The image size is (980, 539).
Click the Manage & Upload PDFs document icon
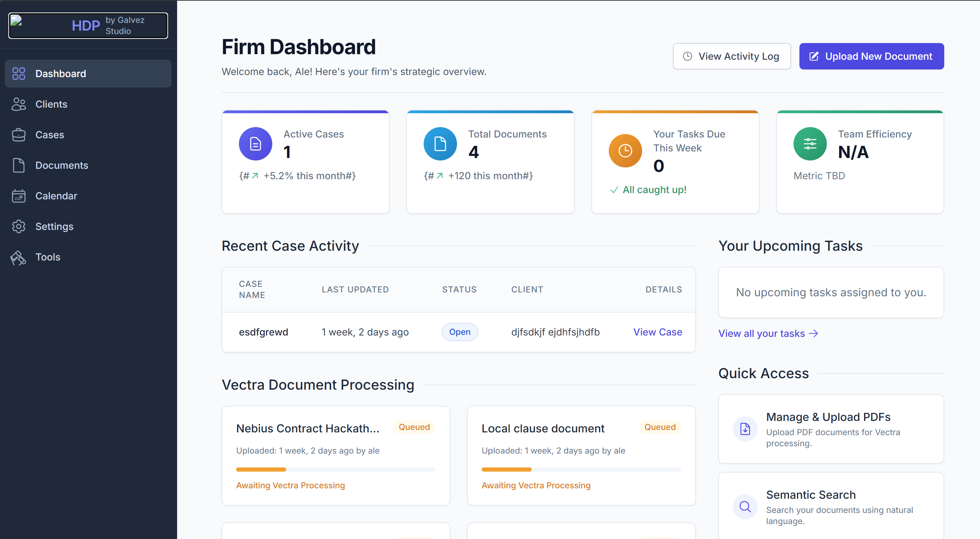click(x=745, y=429)
